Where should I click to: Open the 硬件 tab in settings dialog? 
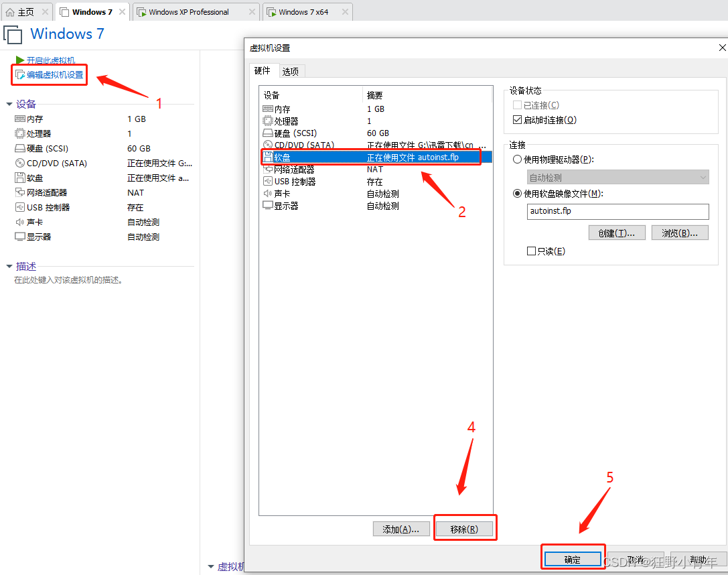point(263,70)
